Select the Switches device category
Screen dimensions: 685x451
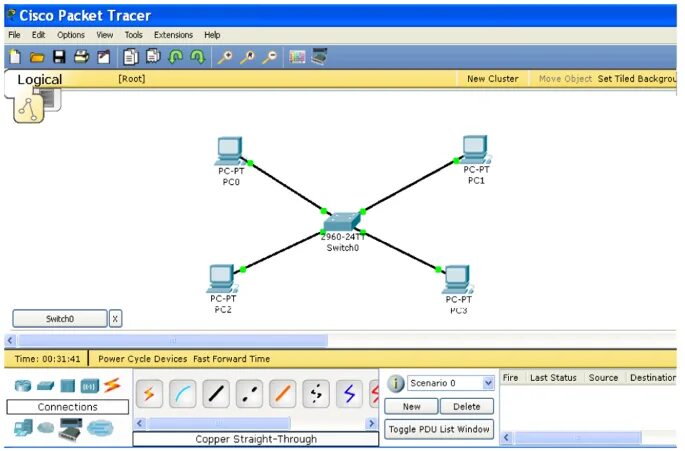point(45,386)
